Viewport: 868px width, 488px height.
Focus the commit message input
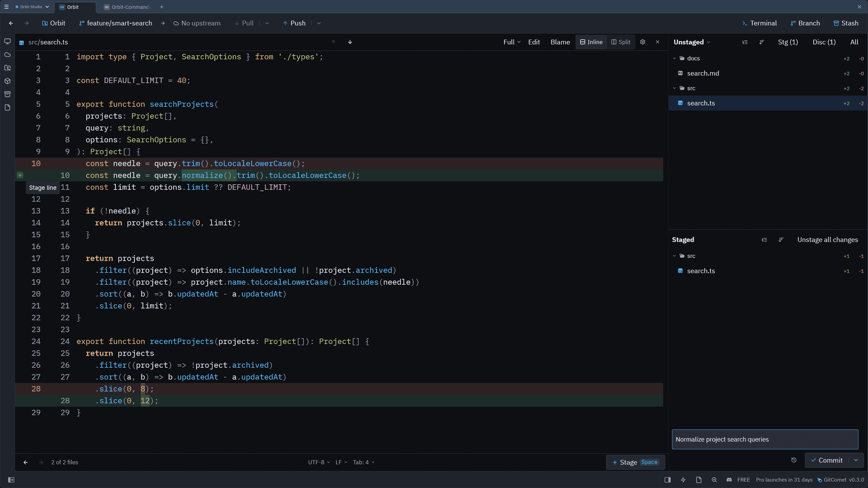pyautogui.click(x=765, y=439)
